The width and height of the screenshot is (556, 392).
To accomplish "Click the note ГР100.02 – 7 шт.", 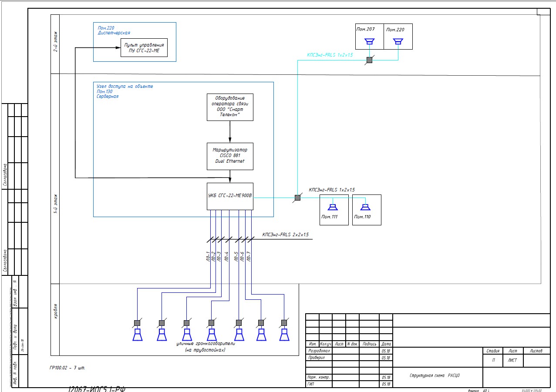I will coord(67,368).
